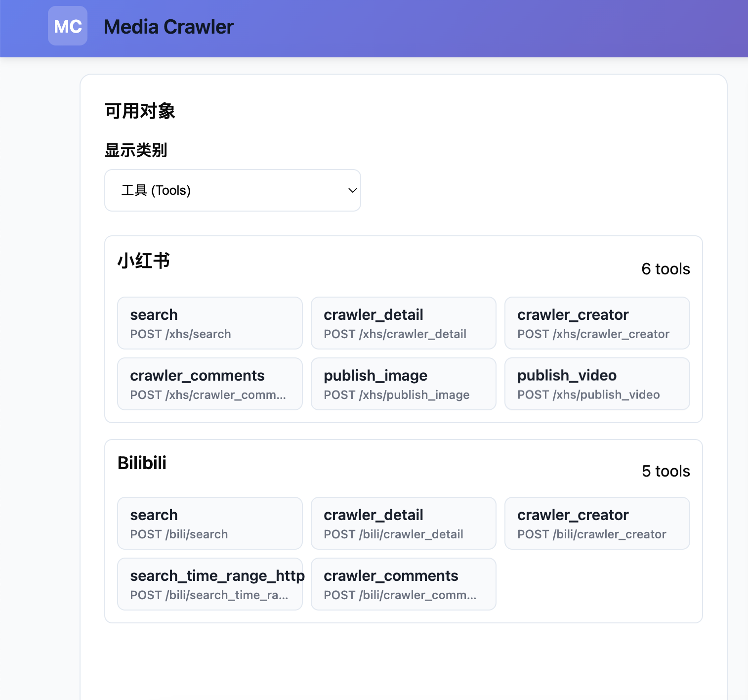Click the 小红书 section header
This screenshot has width=748, height=700.
(143, 261)
